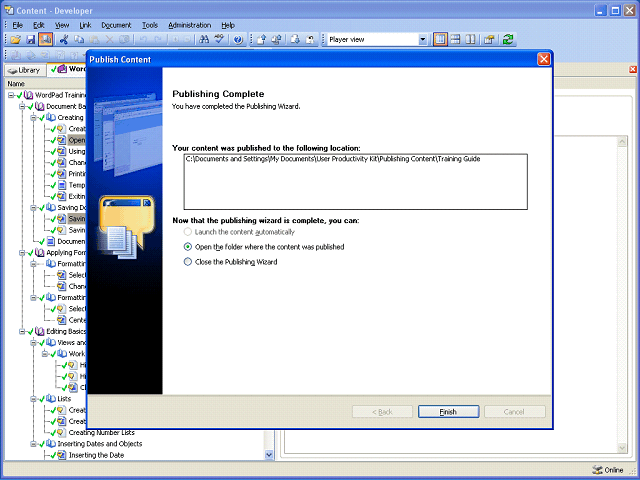640x480 pixels.
Task: Click the right pane scroll up arrow
Action: coord(622,142)
